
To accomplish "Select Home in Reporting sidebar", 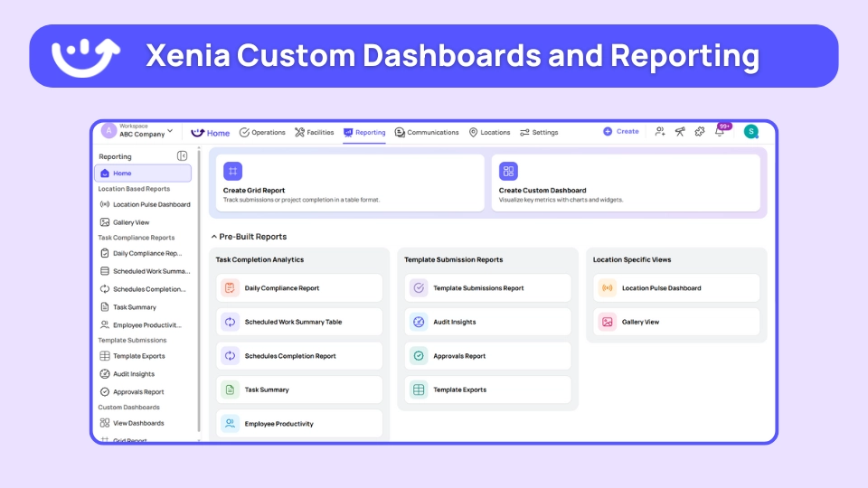I will (143, 174).
